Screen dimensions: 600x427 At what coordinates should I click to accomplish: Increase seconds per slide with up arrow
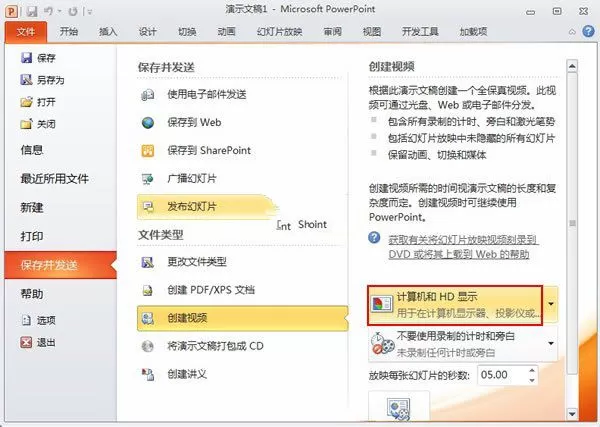pyautogui.click(x=532, y=370)
